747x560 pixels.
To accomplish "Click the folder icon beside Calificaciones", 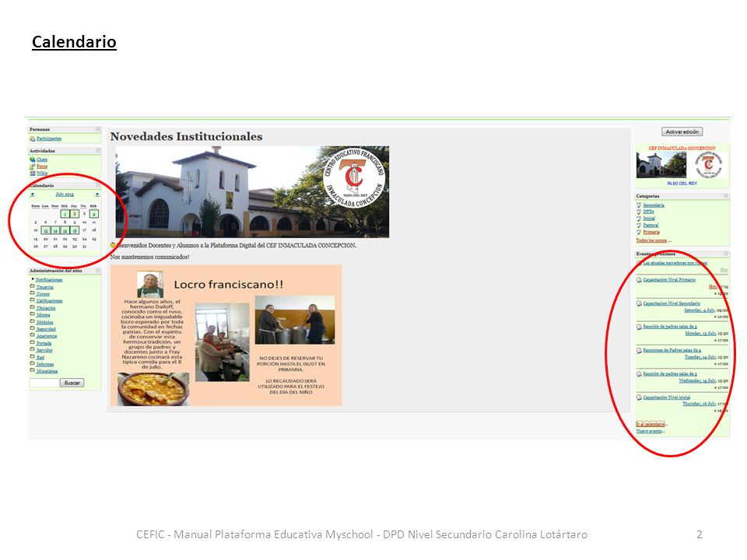I will (x=33, y=300).
